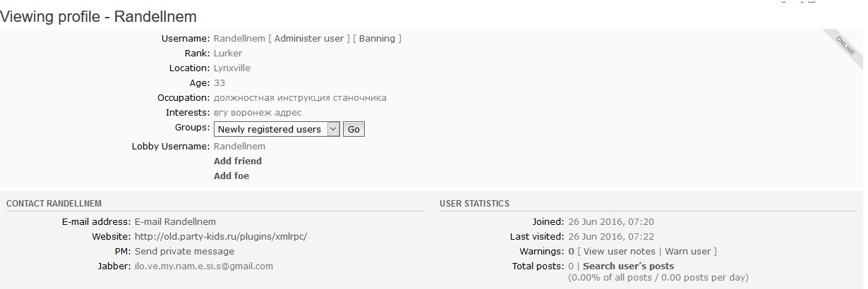This screenshot has width=868, height=289.
Task: Click the Lurker rank text
Action: [228, 54]
